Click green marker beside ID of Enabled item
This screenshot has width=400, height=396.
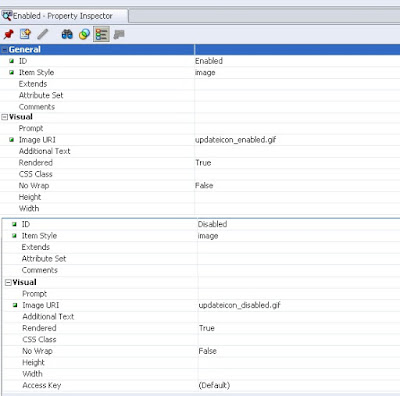pos(12,61)
